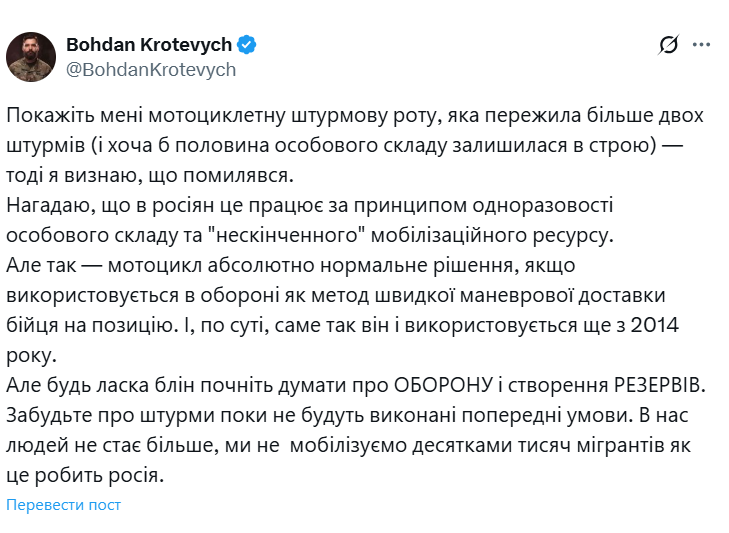Click the line starting 'людей не стає більше'
This screenshot has height=533, width=729.
pos(348,446)
